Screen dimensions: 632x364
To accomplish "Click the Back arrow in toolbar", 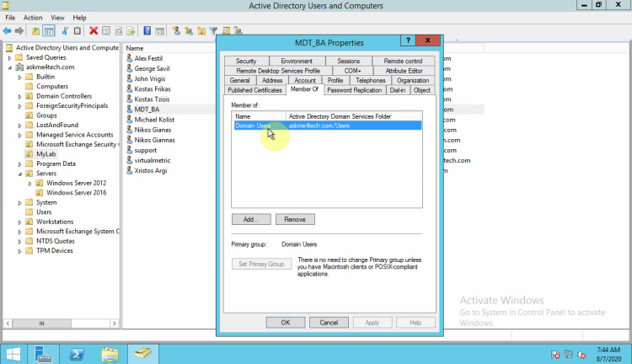I will (8, 31).
